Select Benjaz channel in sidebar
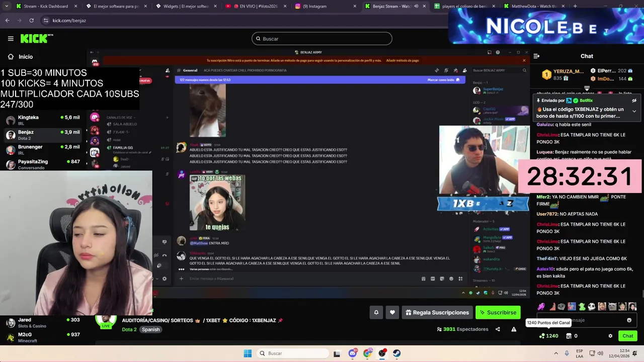 (42, 135)
